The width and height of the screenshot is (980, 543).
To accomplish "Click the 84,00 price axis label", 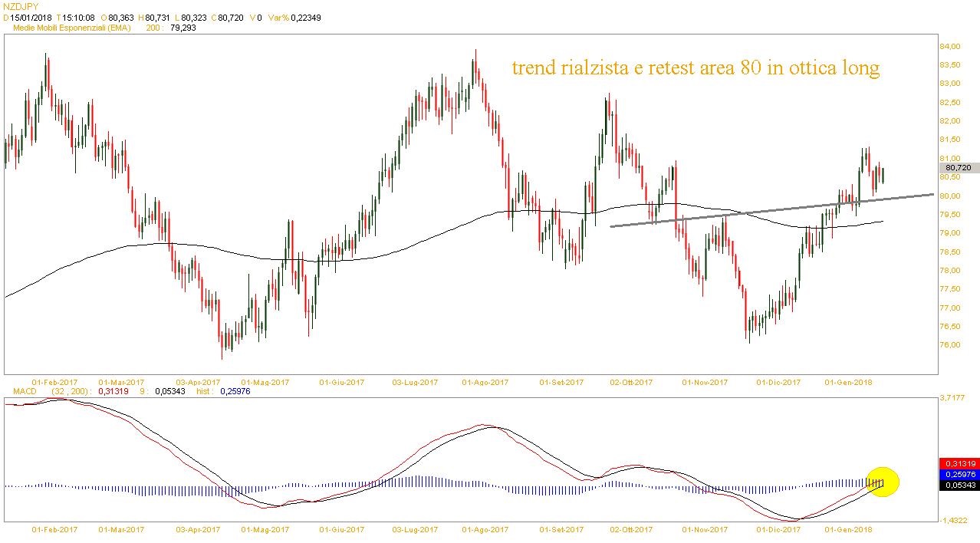I will pyautogui.click(x=949, y=47).
